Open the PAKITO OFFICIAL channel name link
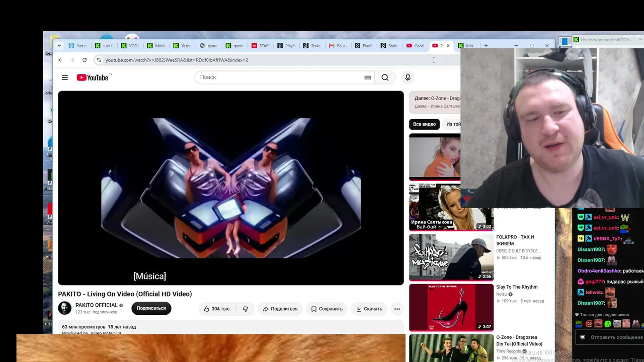Screen dimensions: 644x362 (96, 305)
